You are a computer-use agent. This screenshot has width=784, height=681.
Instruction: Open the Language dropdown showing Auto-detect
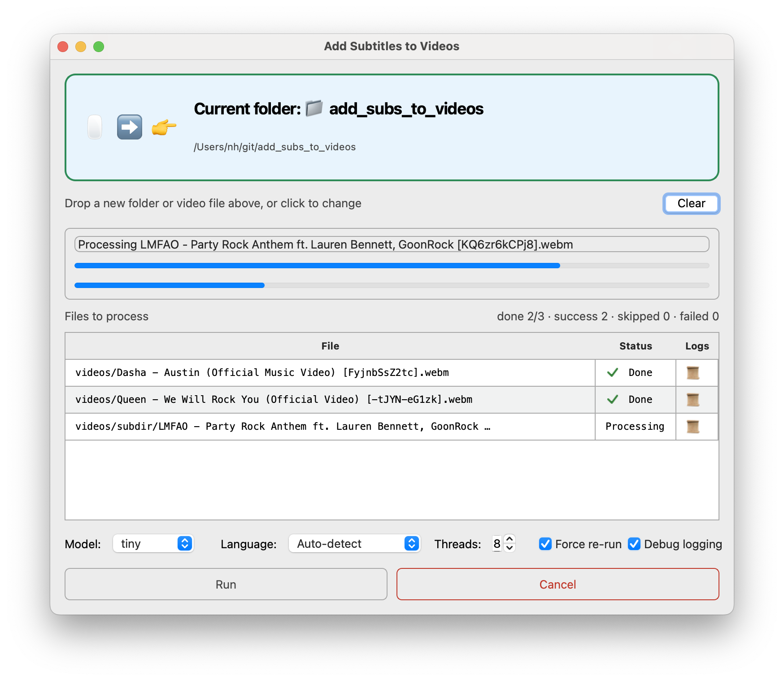pyautogui.click(x=354, y=544)
